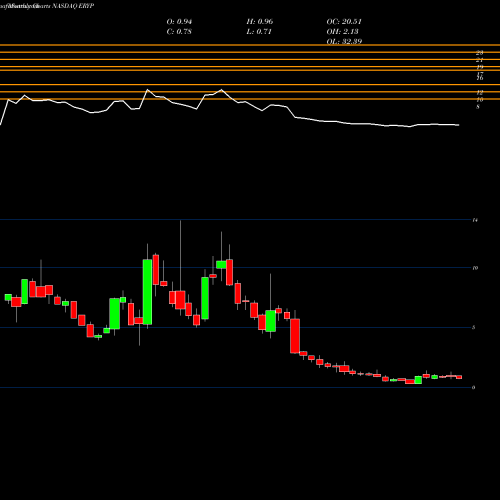This screenshot has width=500, height=500.
Task: Click the 0 price axis label
Action: pos(474,387)
